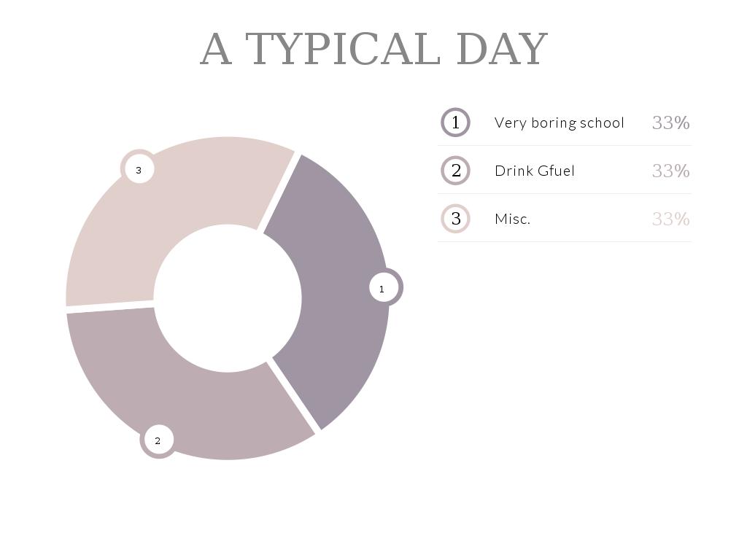747x560 pixels.
Task: Click the 33% beside Very boring school
Action: [670, 122]
